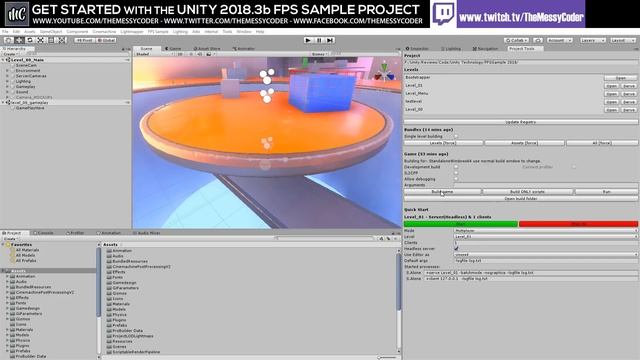Click the Build ONLY scripts button
The width and height of the screenshot is (640, 360).
pos(527,191)
